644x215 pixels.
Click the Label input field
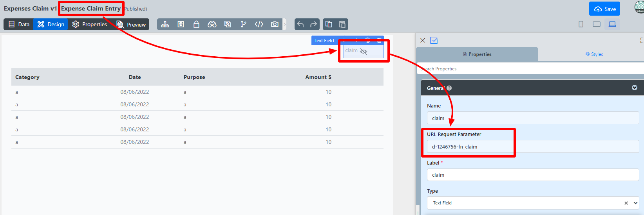click(x=533, y=175)
